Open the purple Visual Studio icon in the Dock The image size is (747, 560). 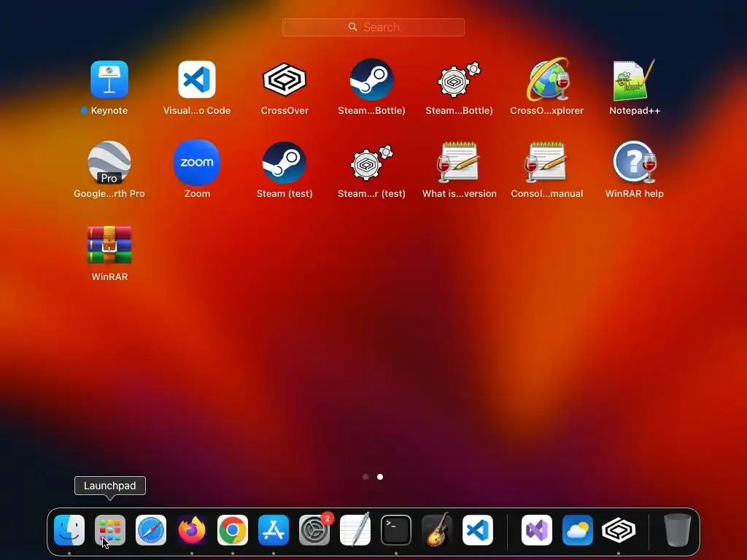point(537,530)
